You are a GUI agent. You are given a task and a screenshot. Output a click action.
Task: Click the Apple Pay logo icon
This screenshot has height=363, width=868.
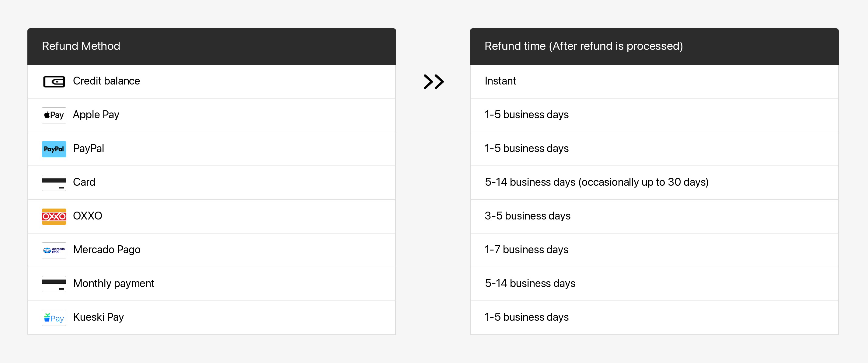tap(54, 115)
